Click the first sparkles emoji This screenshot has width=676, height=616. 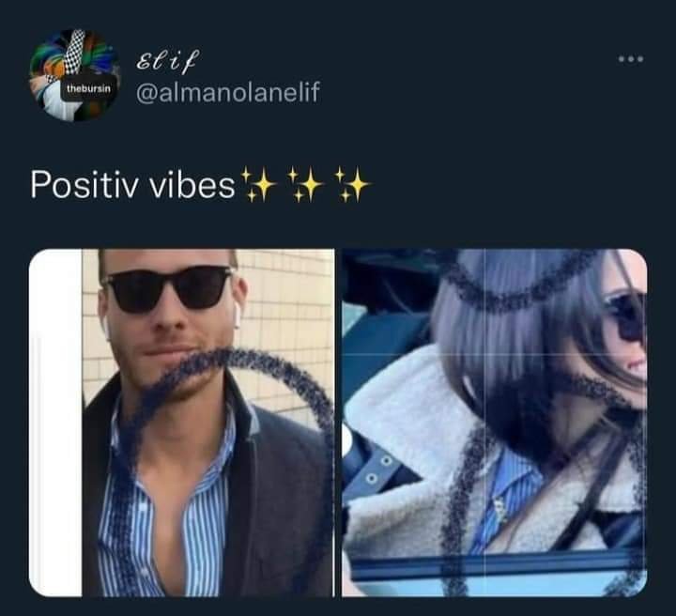(258, 185)
